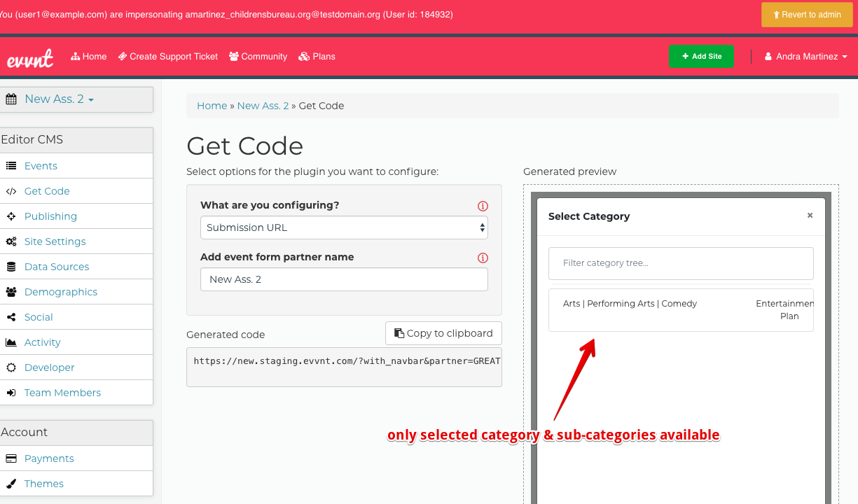This screenshot has width=858, height=504.
Task: Click the Get Code text in breadcrumb
Action: coord(321,106)
